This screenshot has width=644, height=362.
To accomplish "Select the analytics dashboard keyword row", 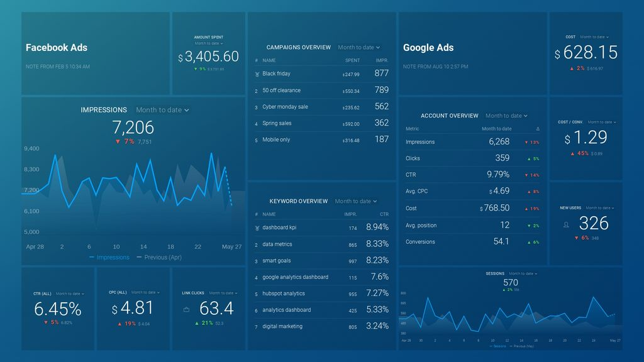I will (x=321, y=310).
